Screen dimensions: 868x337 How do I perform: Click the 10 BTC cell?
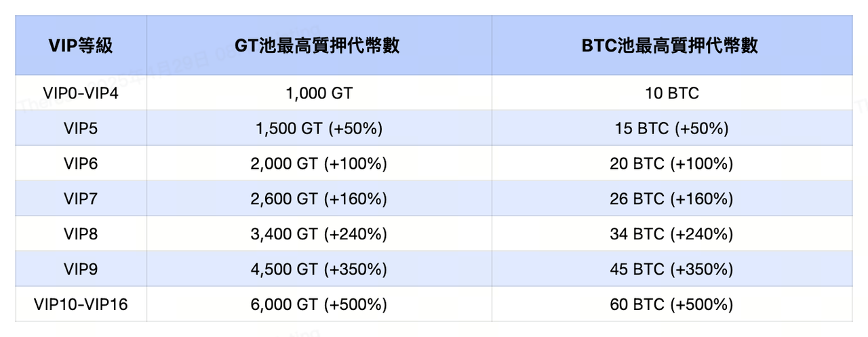(x=671, y=93)
